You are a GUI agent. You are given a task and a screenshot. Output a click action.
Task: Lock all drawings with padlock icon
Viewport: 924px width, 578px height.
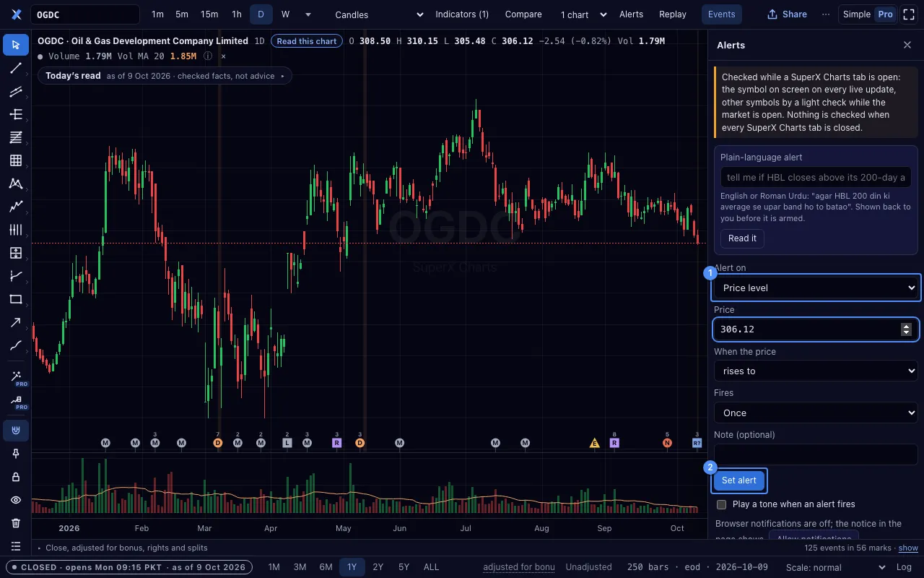tap(16, 477)
